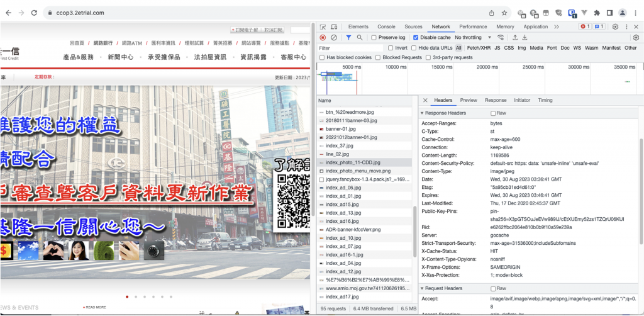
Task: Uncheck the Disable cache checkbox
Action: [416, 37]
